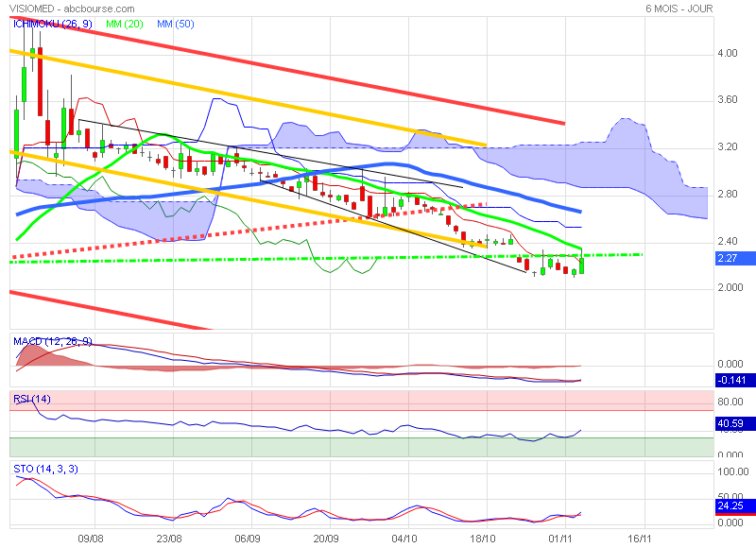This screenshot has height=548, width=756.
Task: Click the RSI value tag 40.59
Action: click(735, 423)
